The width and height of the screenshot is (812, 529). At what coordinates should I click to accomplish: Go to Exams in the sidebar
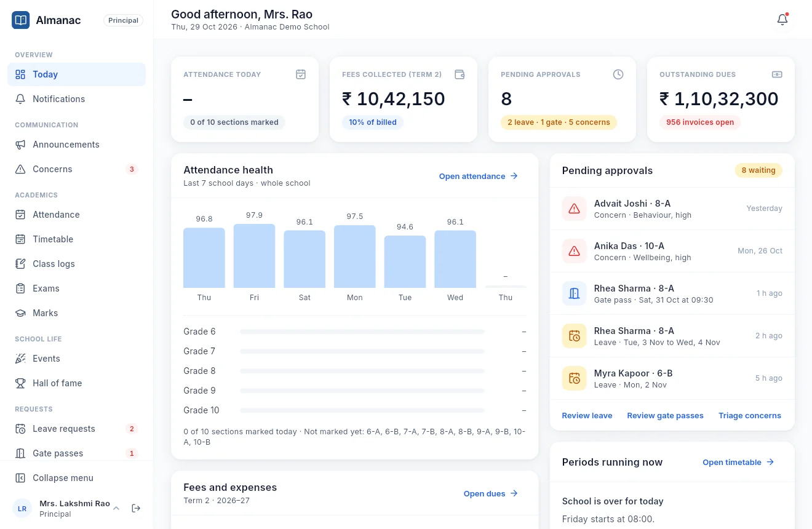(x=76, y=288)
